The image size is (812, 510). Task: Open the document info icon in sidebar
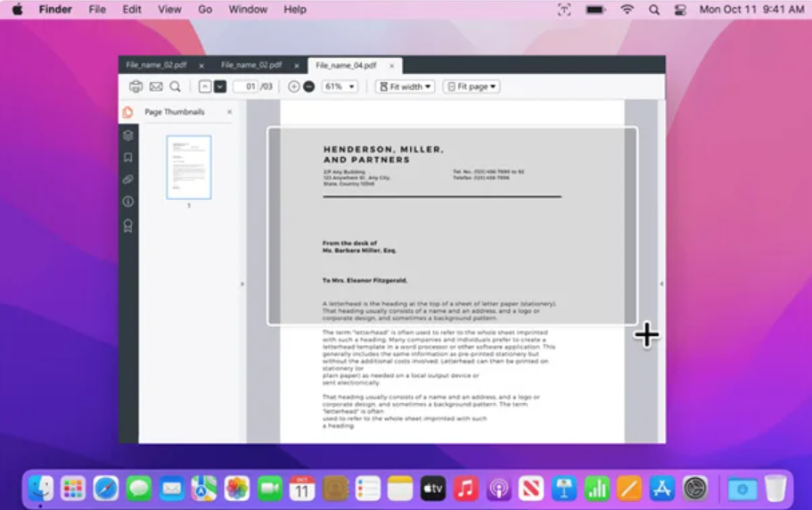pyautogui.click(x=128, y=202)
